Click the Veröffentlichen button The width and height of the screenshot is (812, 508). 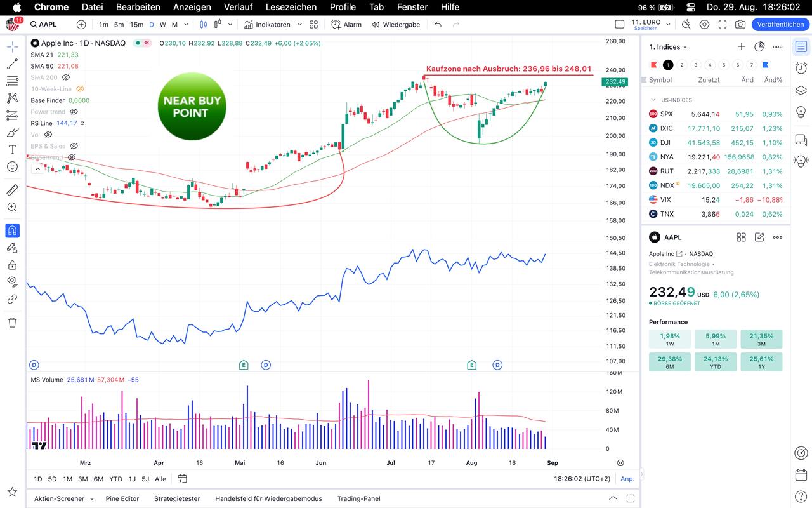[x=780, y=24]
